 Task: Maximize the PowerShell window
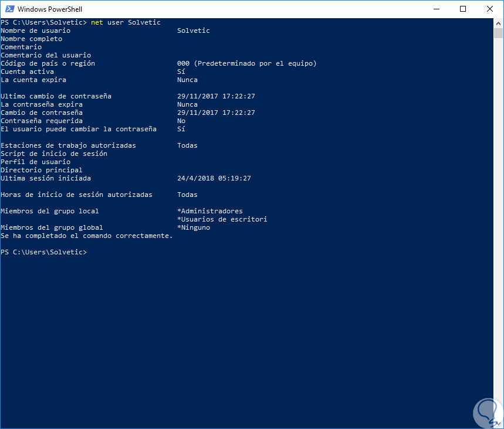click(463, 9)
